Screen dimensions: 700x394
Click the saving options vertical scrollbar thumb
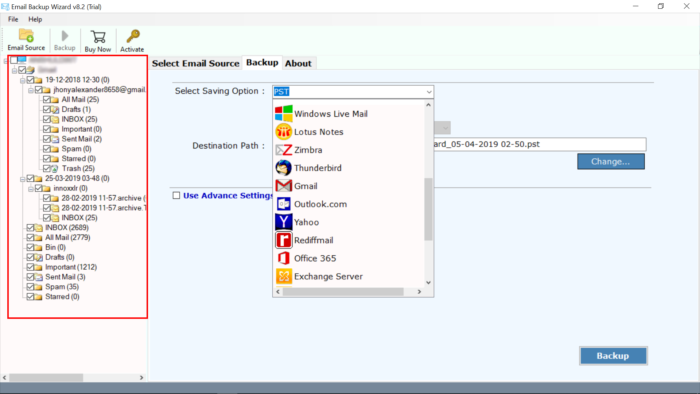[428, 209]
